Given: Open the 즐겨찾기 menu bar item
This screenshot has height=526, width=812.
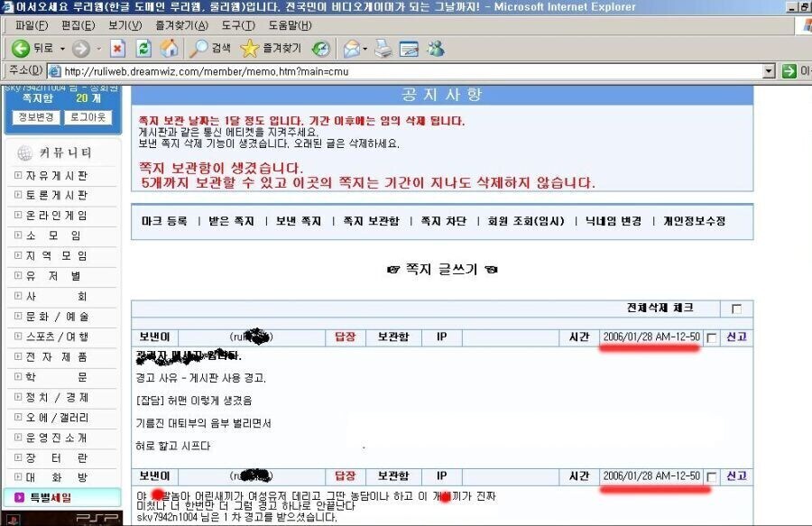Looking at the screenshot, I should [180, 26].
